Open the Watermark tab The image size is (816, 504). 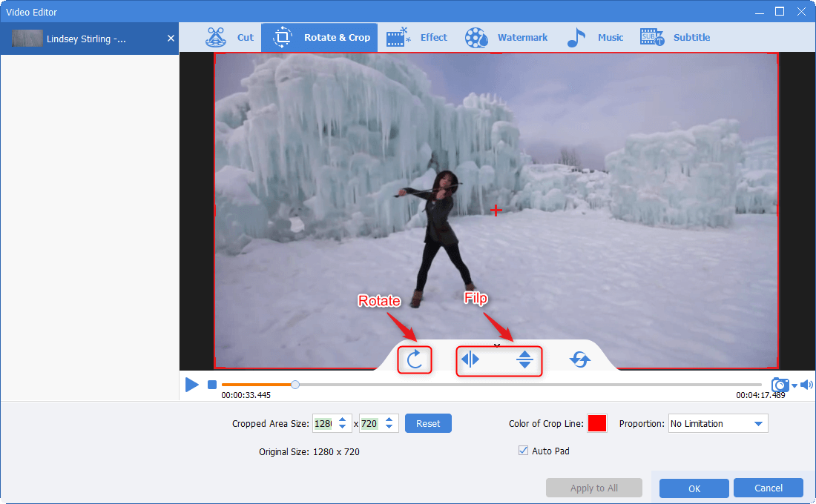coord(507,37)
